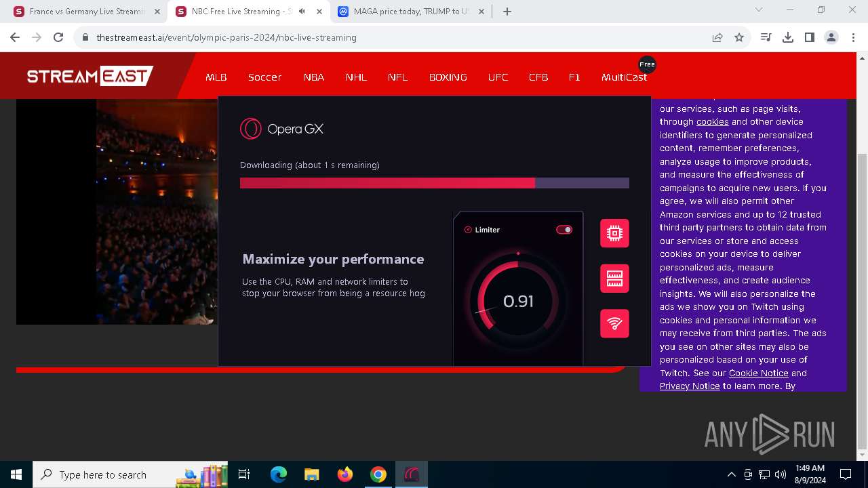Click the Opera GX logo in installer
The width and height of the screenshot is (868, 488).
[x=282, y=129]
